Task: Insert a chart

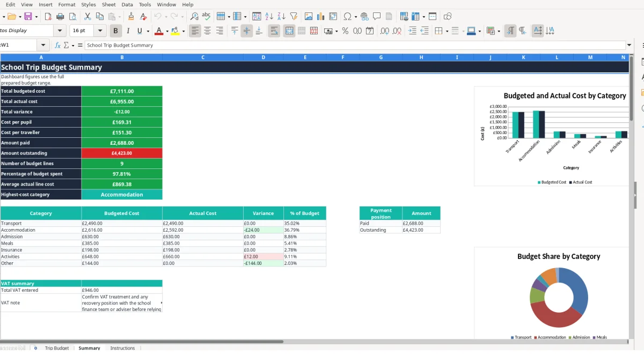Action: click(x=321, y=17)
